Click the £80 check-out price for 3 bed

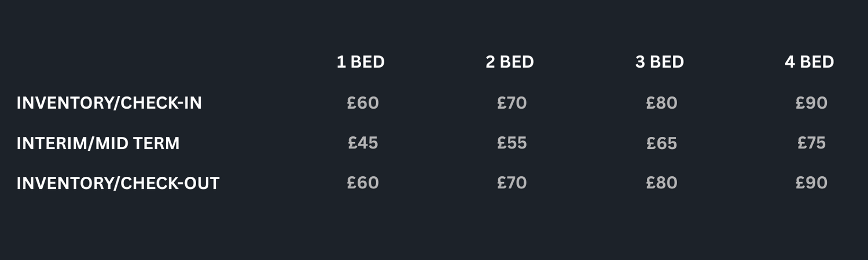tap(661, 183)
